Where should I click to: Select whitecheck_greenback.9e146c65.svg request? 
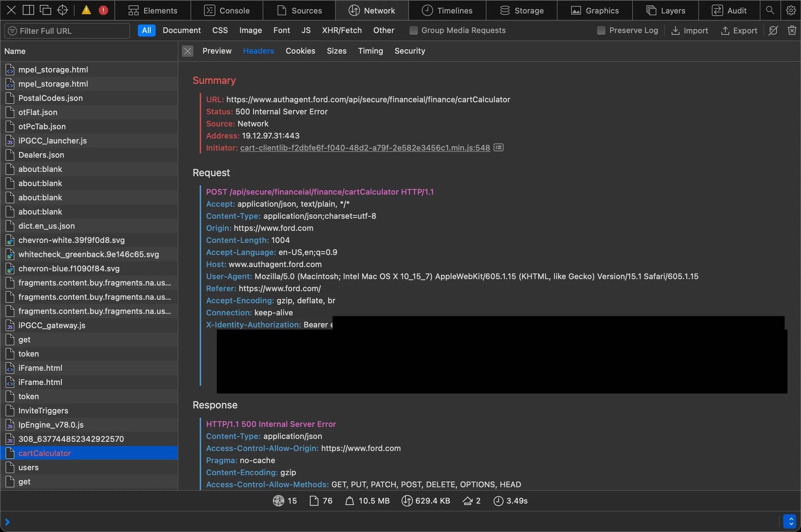[x=89, y=254]
